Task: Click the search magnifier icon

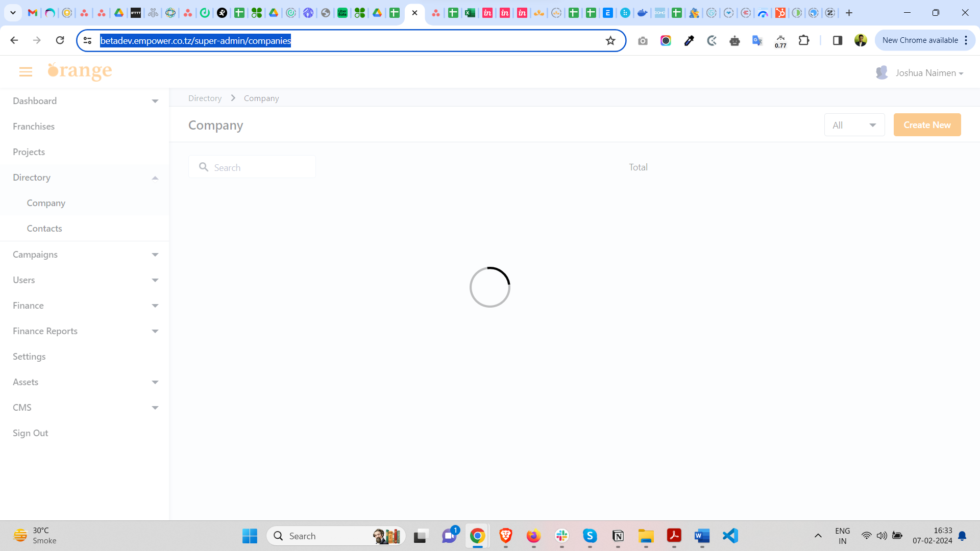Action: point(204,167)
